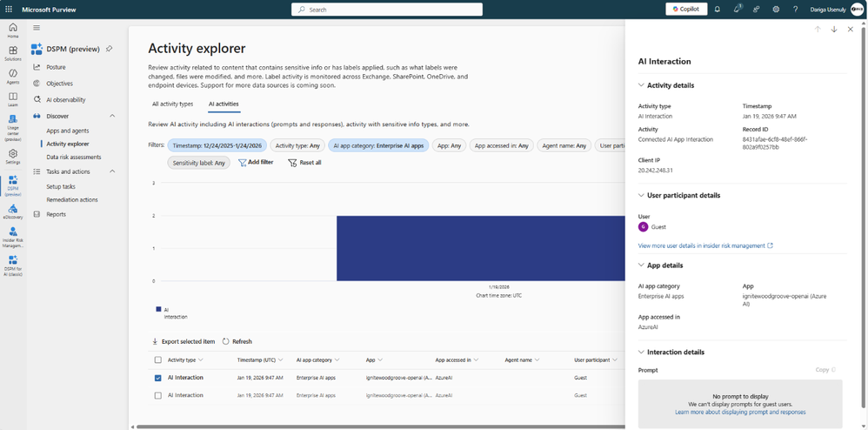The image size is (868, 430).
Task: Open Remediation actions page
Action: click(x=74, y=199)
